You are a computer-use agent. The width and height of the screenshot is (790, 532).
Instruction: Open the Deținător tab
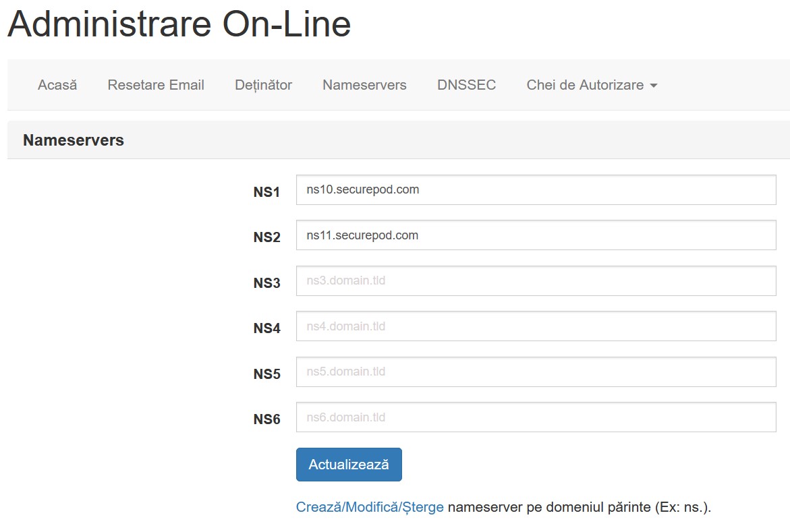point(264,85)
